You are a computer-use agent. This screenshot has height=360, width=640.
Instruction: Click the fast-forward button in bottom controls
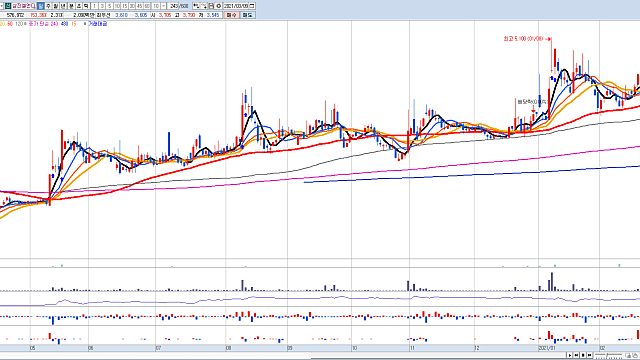pyautogui.click(x=589, y=356)
